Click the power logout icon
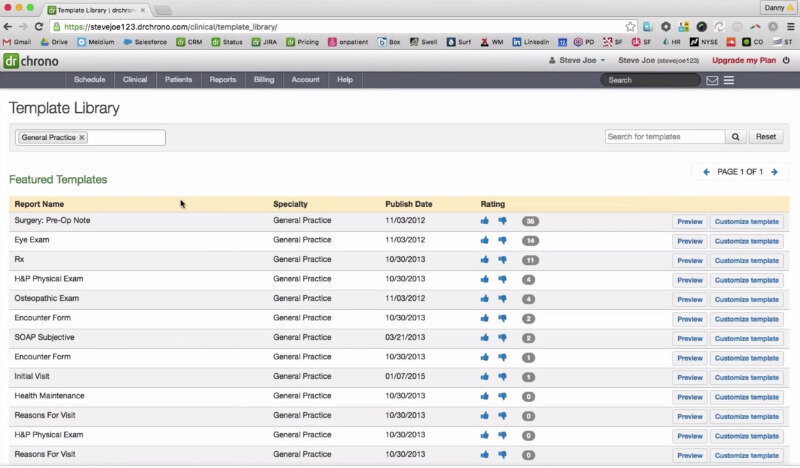Viewport: 800px width, 468px height. pyautogui.click(x=787, y=61)
